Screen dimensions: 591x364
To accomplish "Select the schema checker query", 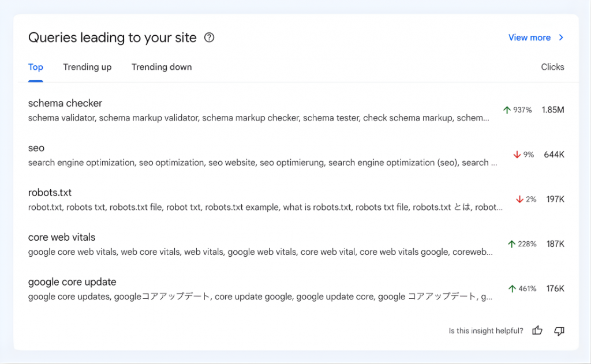I will (65, 103).
